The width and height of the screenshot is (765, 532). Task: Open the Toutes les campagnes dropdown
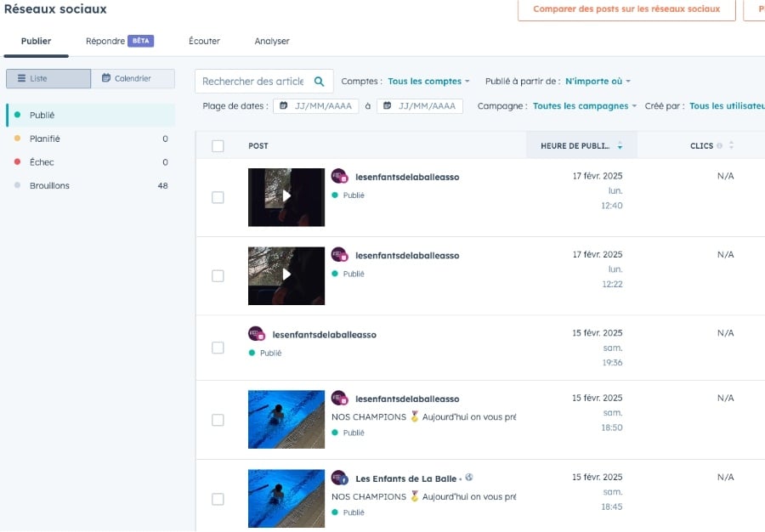tap(585, 106)
